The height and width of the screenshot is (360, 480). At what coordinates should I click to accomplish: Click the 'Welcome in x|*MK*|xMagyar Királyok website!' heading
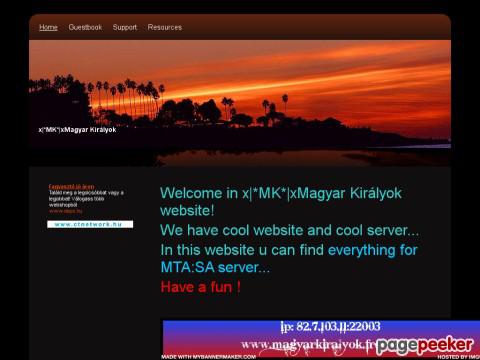click(x=281, y=202)
